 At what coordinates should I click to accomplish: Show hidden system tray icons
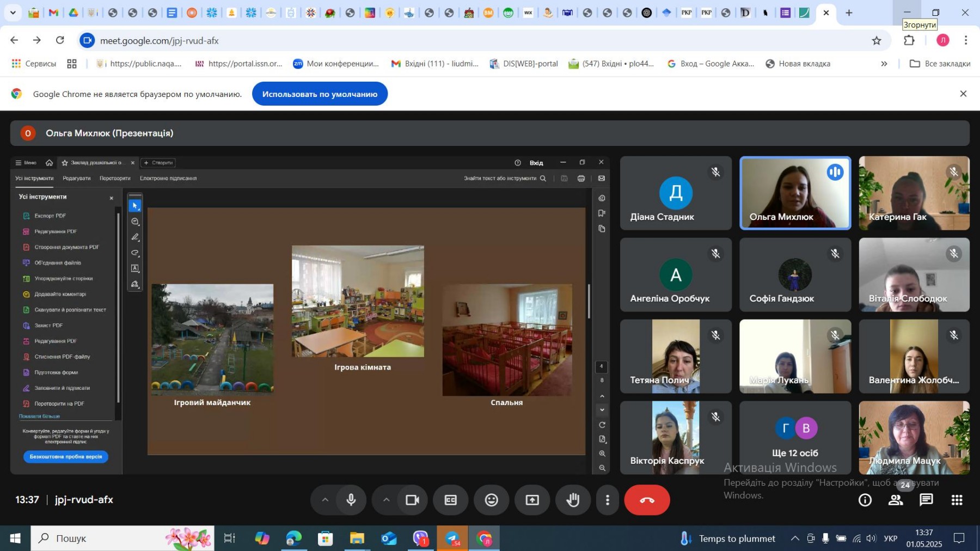[x=795, y=538]
